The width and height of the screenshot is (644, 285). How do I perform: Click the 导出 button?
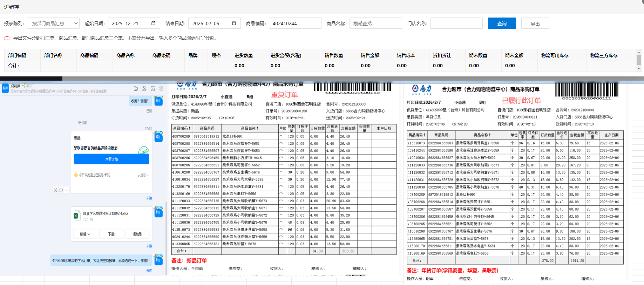535,23
